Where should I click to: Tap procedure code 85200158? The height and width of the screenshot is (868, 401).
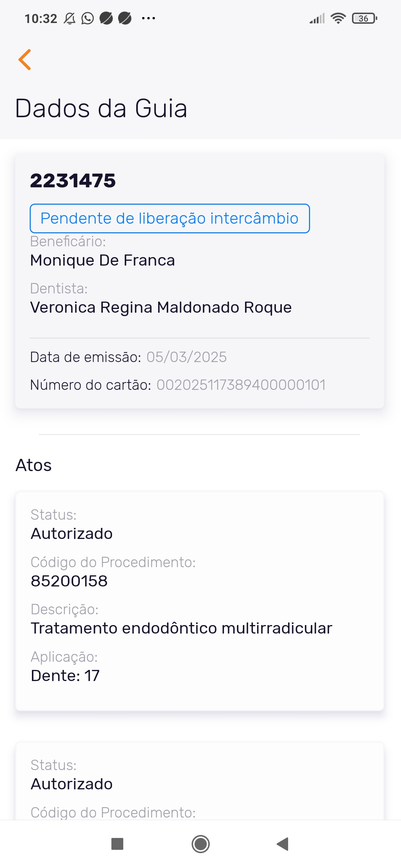click(69, 581)
